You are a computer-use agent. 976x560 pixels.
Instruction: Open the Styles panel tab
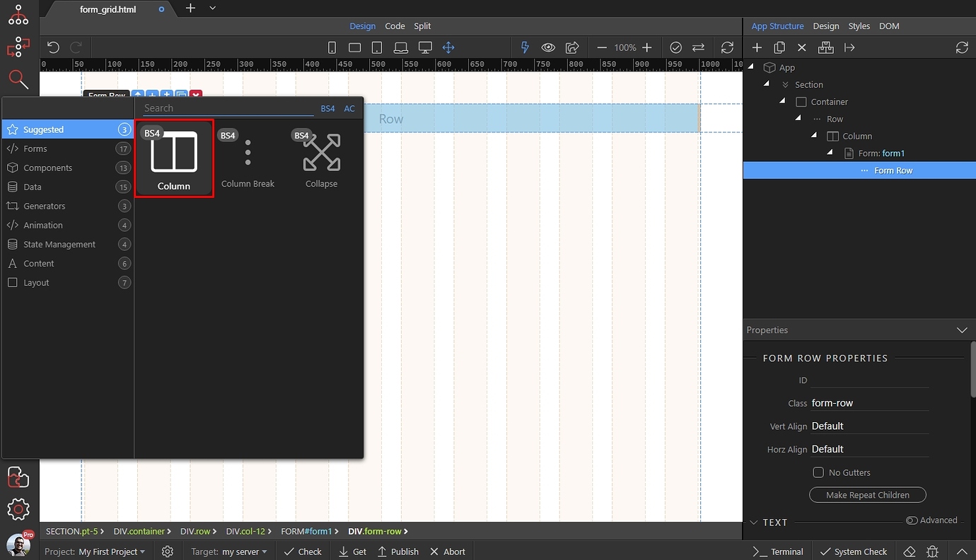coord(859,26)
